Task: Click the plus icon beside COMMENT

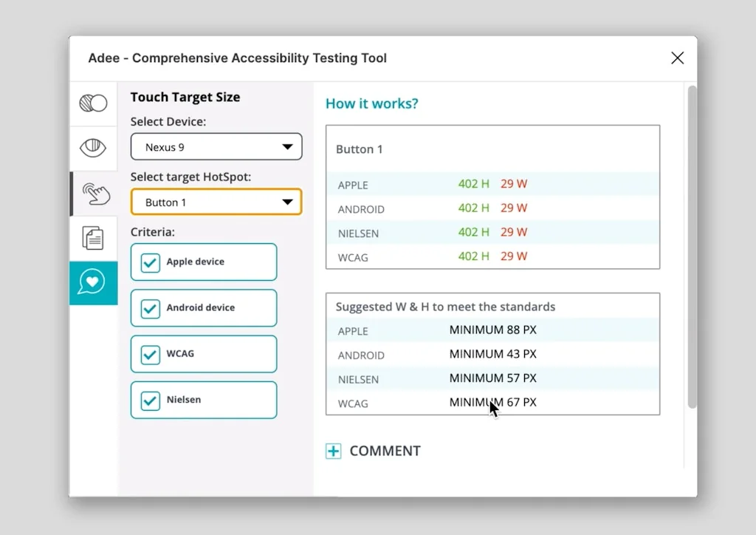Action: [334, 451]
